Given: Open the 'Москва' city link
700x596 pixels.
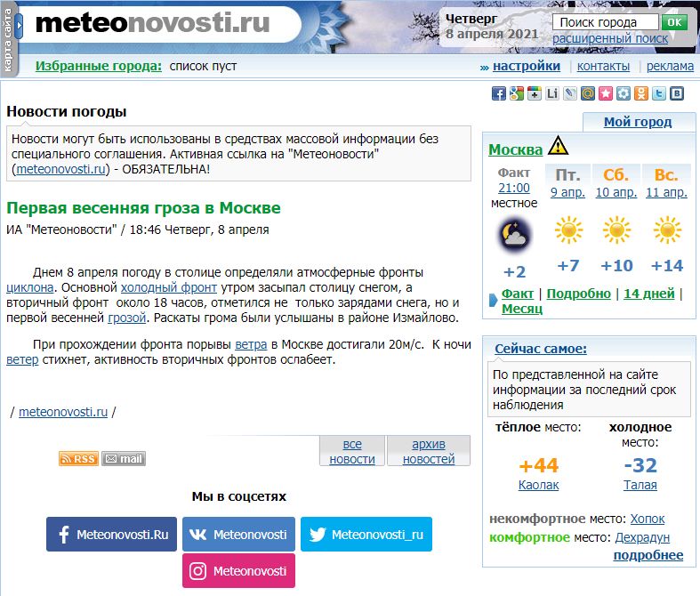Looking at the screenshot, I should (515, 149).
